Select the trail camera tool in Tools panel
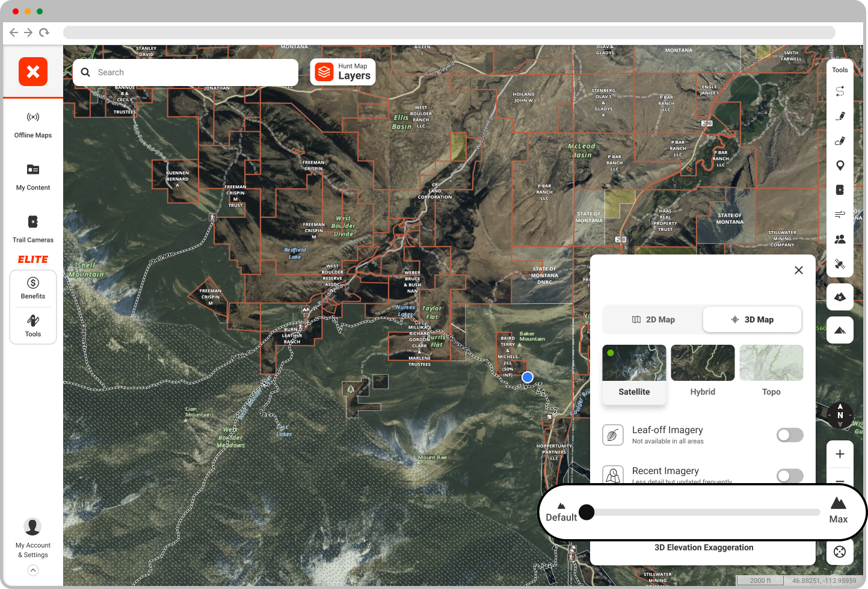 tap(840, 190)
